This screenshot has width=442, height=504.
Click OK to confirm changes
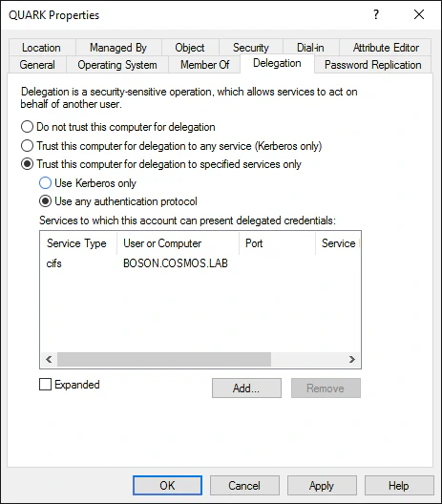(167, 485)
